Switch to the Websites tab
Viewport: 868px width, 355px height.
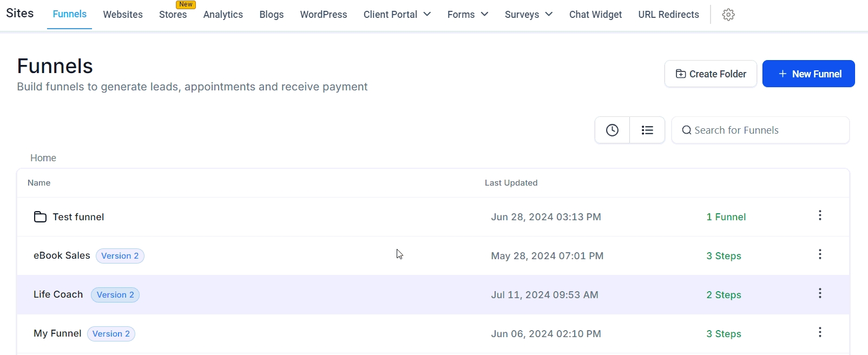123,15
